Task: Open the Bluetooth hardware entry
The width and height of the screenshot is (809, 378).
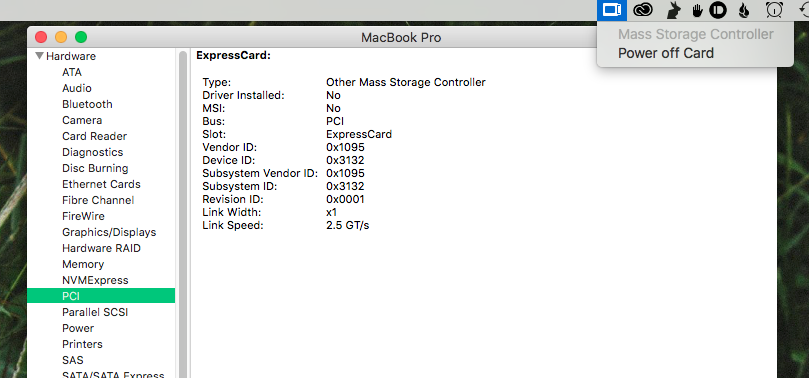Action: pyautogui.click(x=87, y=104)
